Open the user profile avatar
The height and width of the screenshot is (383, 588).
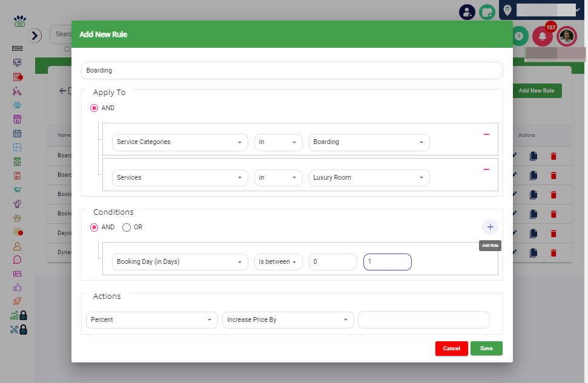[567, 36]
